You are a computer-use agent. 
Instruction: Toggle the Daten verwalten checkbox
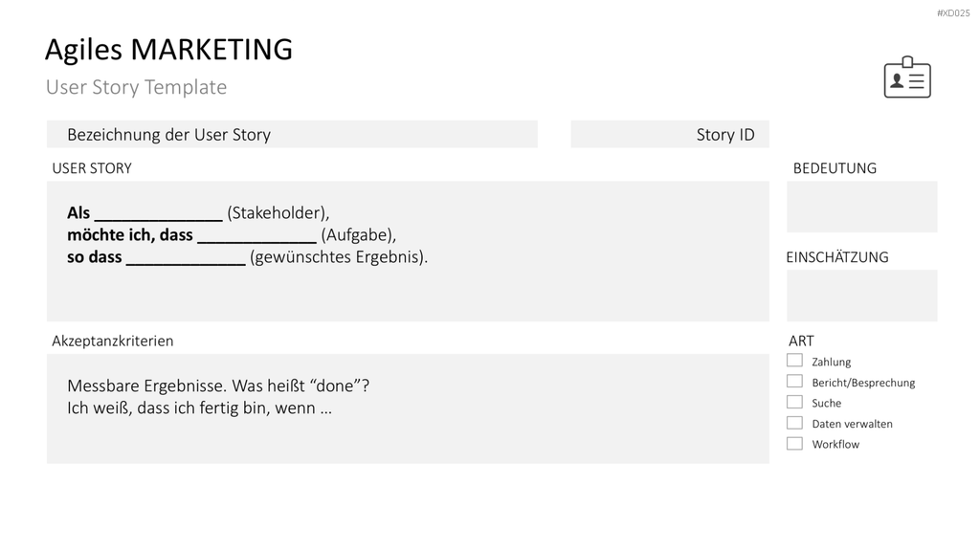pyautogui.click(x=794, y=423)
